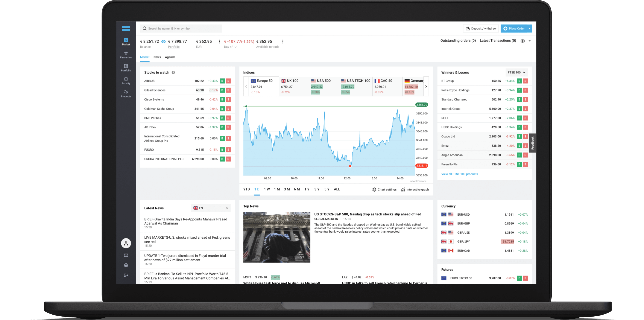Image resolution: width=644 pixels, height=320 pixels.
Task: Select the 3 Y chart range
Action: click(x=317, y=189)
